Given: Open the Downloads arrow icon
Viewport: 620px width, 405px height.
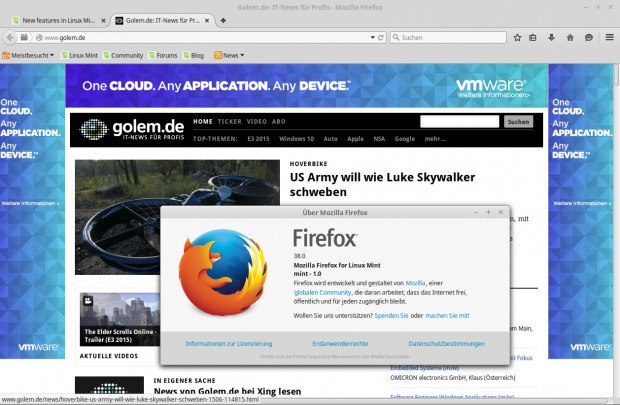Looking at the screenshot, I should [551, 38].
